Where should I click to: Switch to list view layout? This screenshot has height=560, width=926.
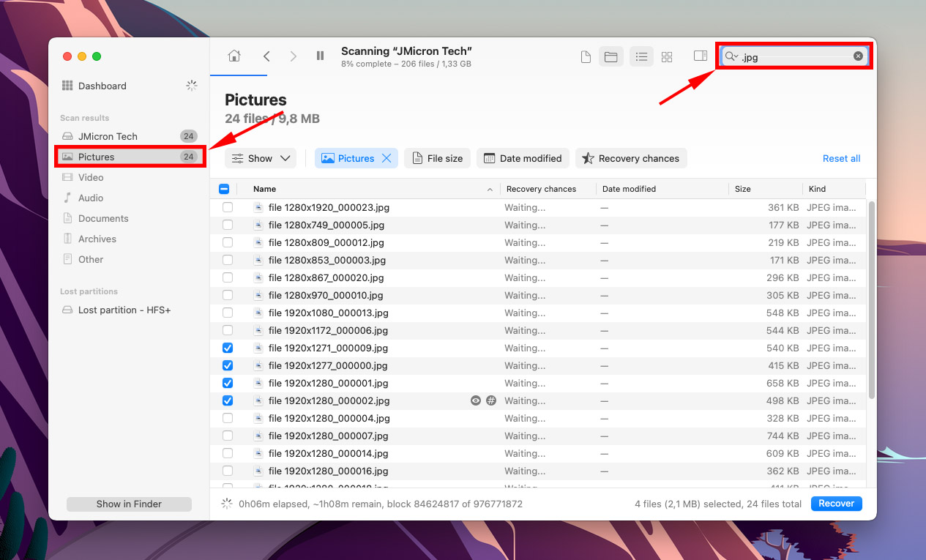(641, 56)
